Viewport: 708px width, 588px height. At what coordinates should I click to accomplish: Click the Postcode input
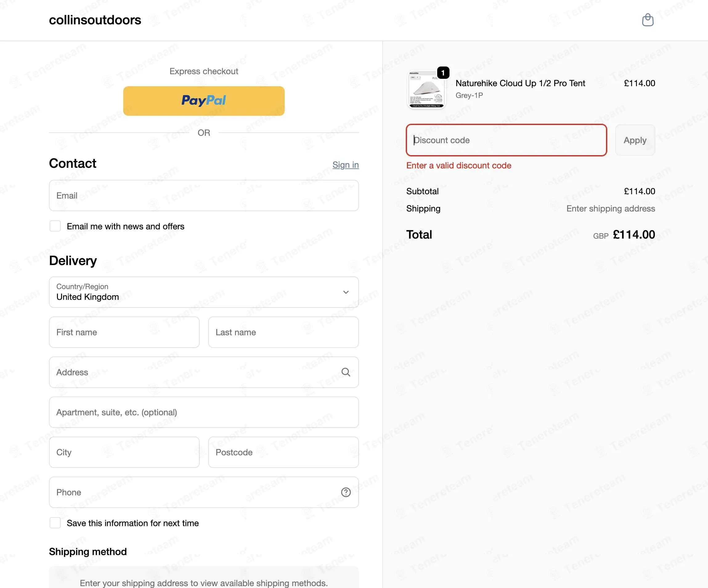[x=283, y=452]
